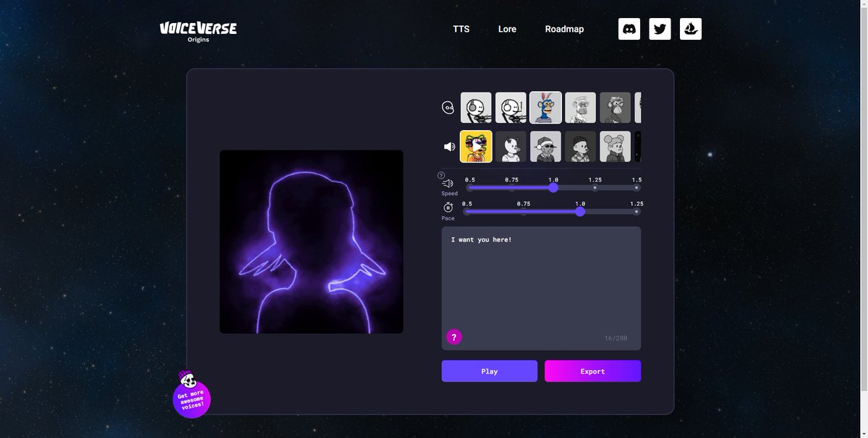
Task: Click the stopwatch Pace icon
Action: (448, 207)
